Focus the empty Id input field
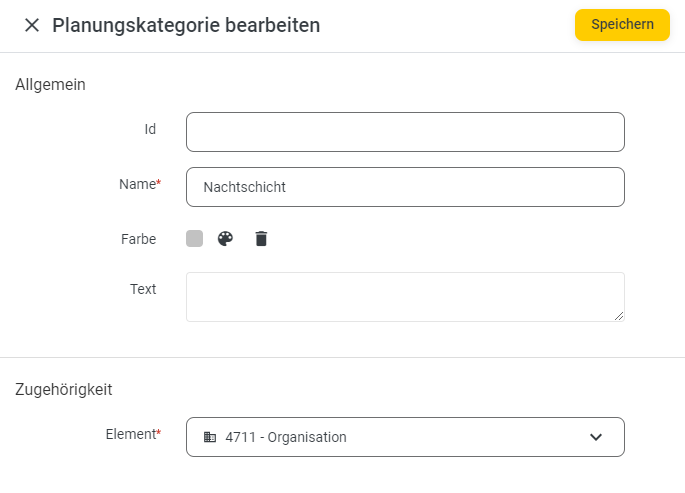685x493 pixels. click(405, 132)
